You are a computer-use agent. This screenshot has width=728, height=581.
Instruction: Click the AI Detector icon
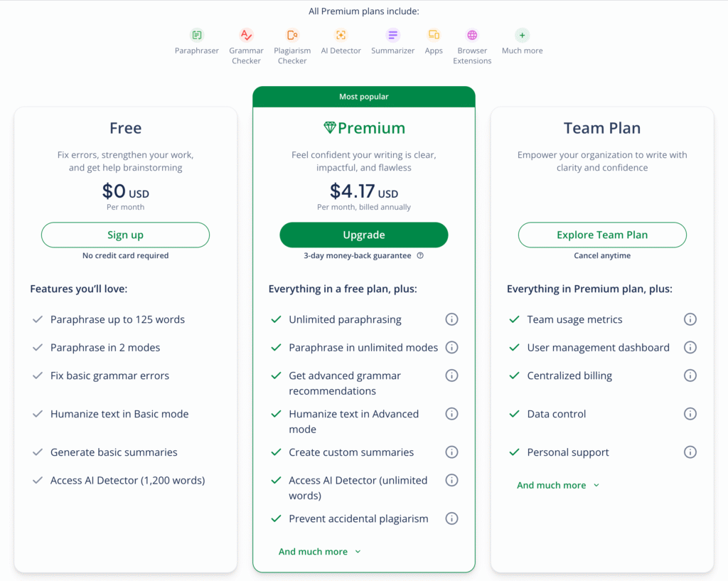tap(341, 36)
